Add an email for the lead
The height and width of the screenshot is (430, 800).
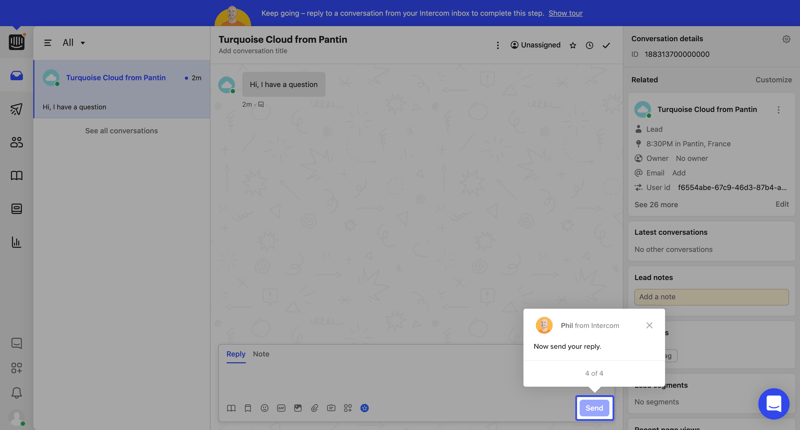[x=679, y=173]
